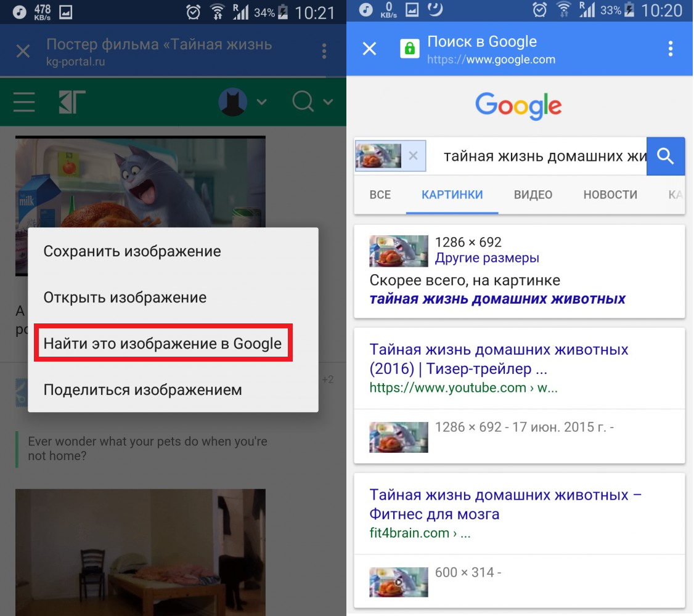Click the blue Google search magnifier button

(665, 156)
